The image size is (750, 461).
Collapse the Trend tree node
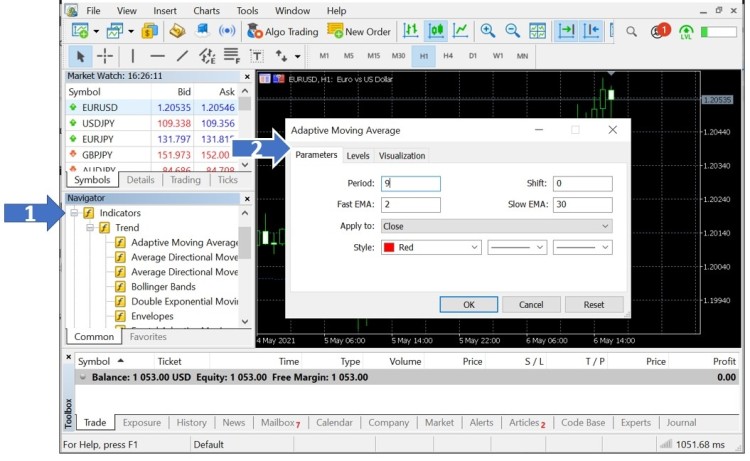[89, 228]
